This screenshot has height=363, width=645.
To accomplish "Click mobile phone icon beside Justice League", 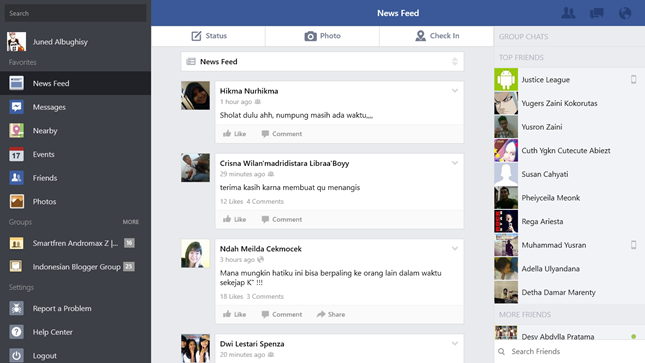I will point(633,80).
